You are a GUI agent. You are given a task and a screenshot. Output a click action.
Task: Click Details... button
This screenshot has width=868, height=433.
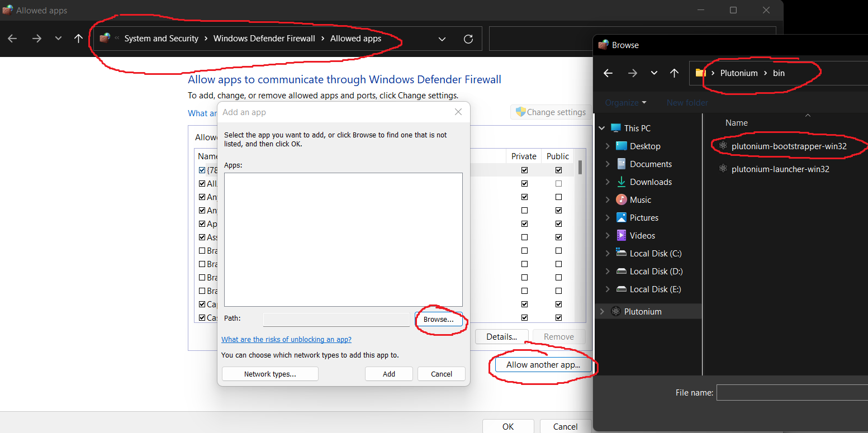point(502,336)
